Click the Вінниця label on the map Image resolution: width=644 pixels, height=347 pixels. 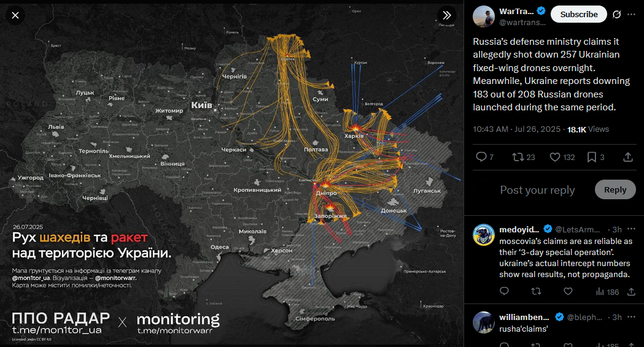click(173, 164)
